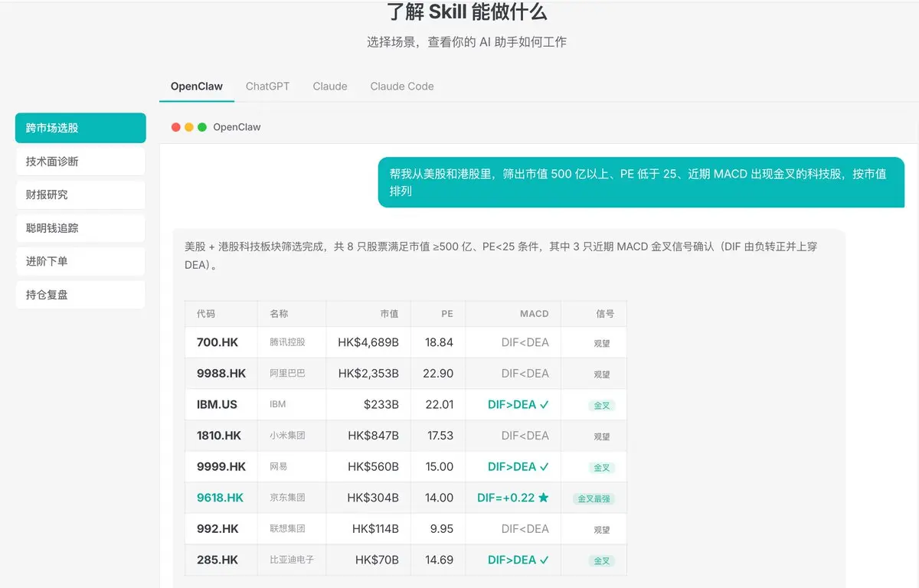Click the name 小米集团
This screenshot has width=919, height=588.
click(287, 436)
